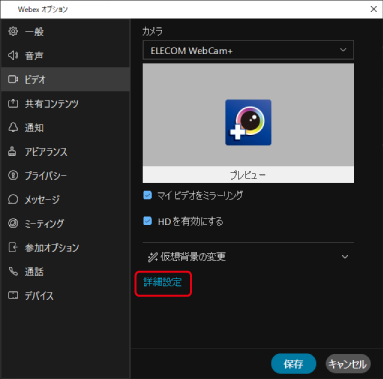Uncheck マイビデオをミラーリング checkbox
This screenshot has width=383, height=379.
148,195
